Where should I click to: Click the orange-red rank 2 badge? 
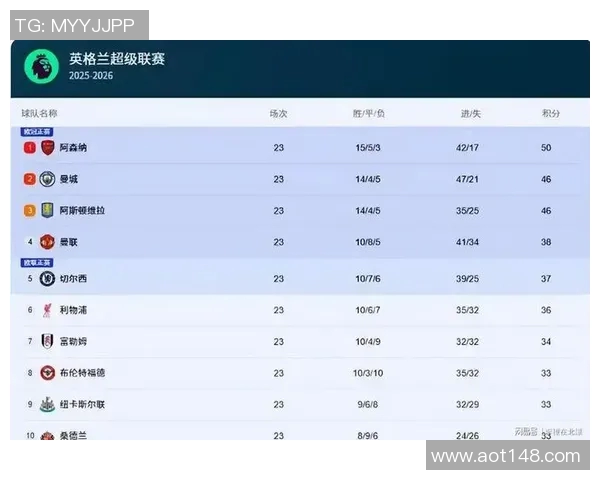point(30,179)
